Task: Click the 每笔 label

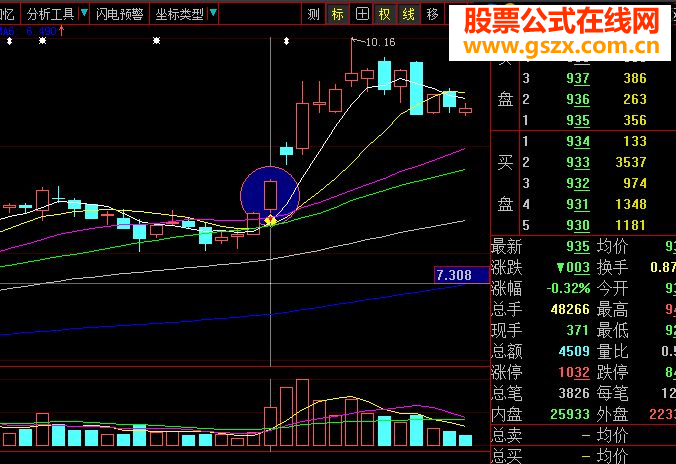Action: pyautogui.click(x=612, y=393)
